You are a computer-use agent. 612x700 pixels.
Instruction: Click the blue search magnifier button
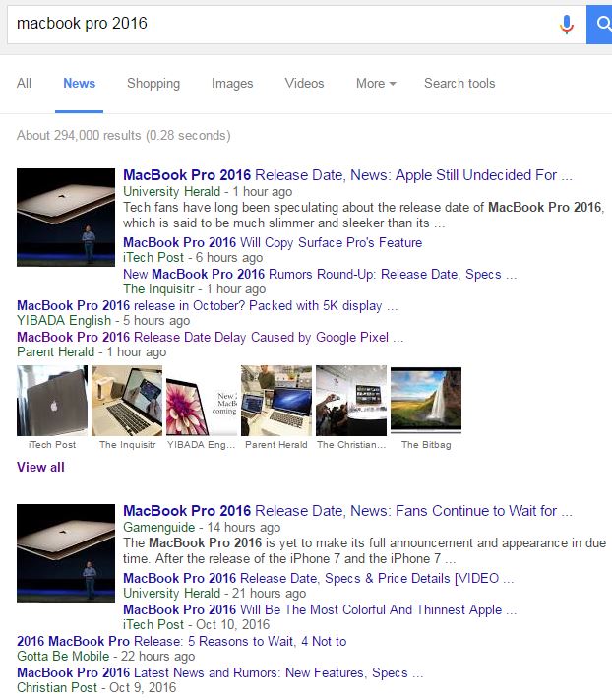click(599, 25)
